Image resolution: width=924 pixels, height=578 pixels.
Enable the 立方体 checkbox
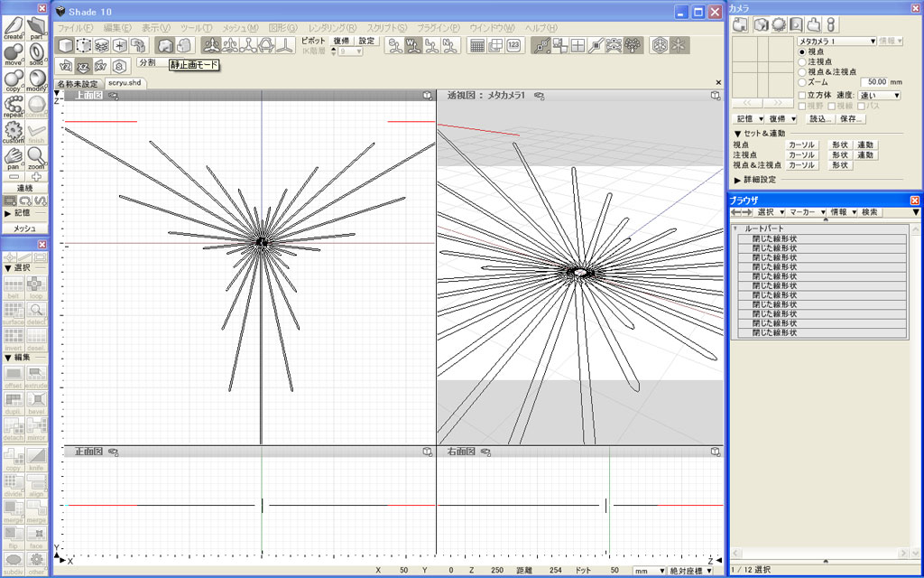pyautogui.click(x=802, y=96)
